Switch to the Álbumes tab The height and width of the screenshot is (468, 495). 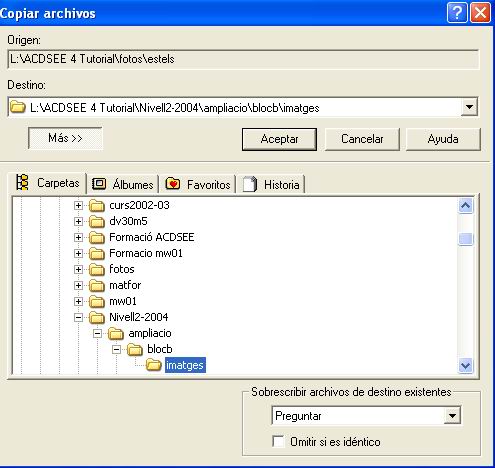(x=123, y=184)
